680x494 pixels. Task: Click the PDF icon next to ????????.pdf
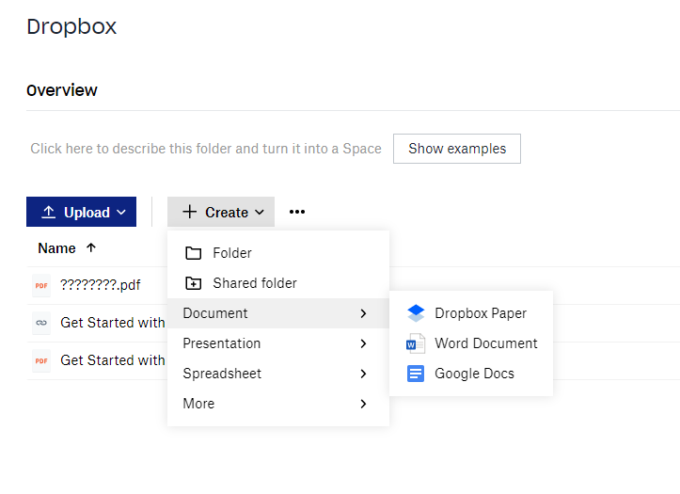click(41, 285)
